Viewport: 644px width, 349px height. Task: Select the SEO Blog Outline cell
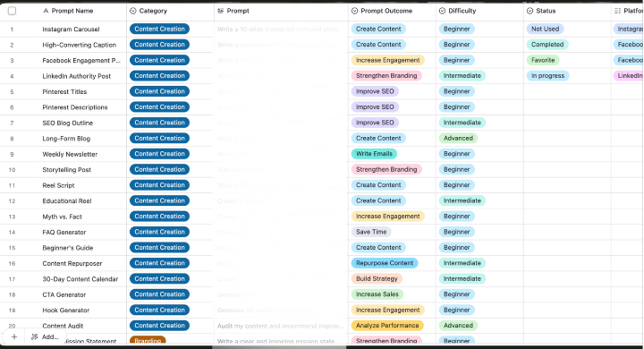pos(68,123)
